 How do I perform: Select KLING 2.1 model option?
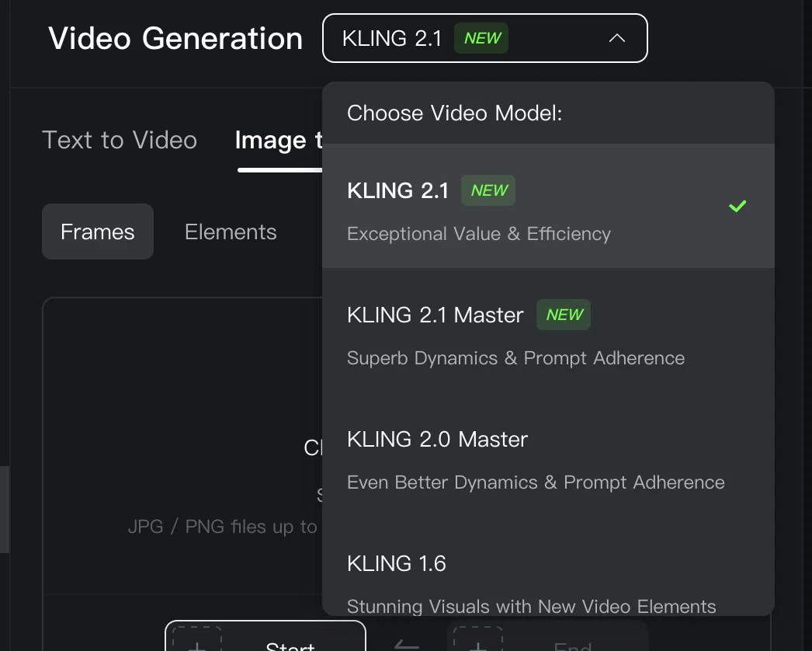coord(548,207)
